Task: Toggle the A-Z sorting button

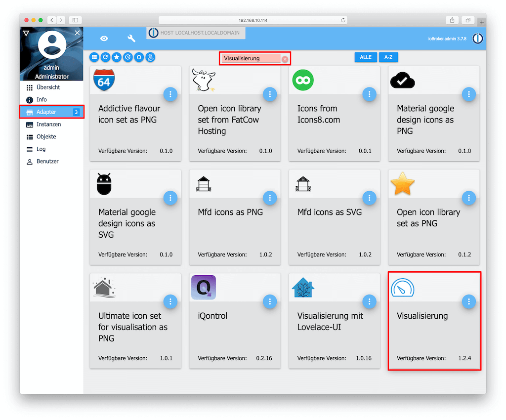Action: tap(388, 57)
